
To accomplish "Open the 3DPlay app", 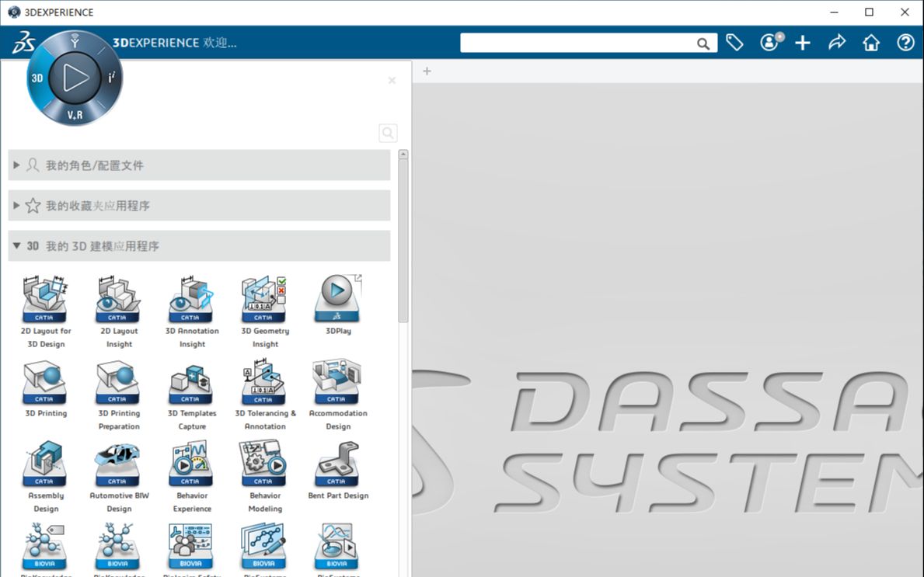I will point(338,304).
